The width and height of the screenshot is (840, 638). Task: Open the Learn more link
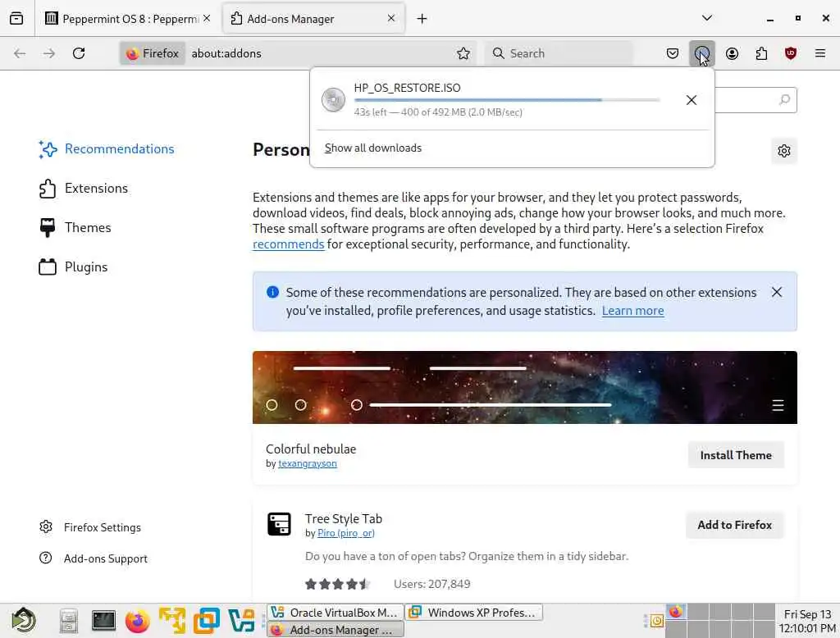(632, 311)
